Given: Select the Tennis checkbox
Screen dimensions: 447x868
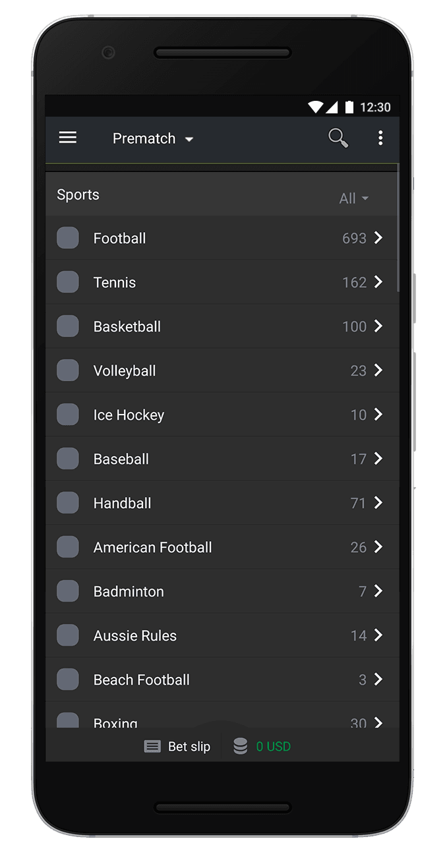Looking at the screenshot, I should click(x=68, y=282).
